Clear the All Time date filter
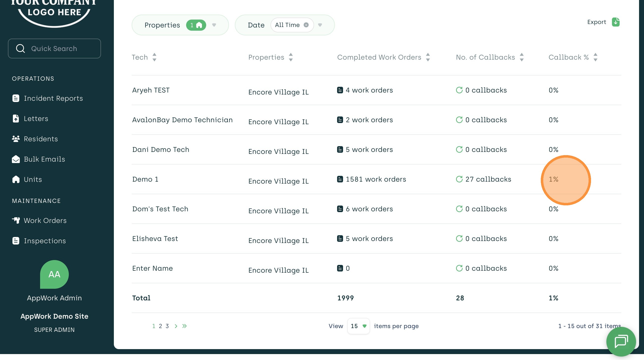 click(306, 25)
